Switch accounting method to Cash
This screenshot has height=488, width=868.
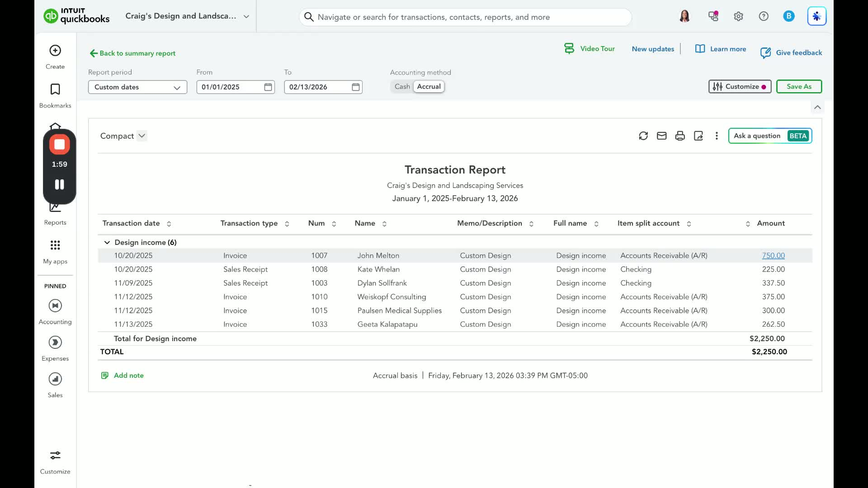click(x=402, y=87)
